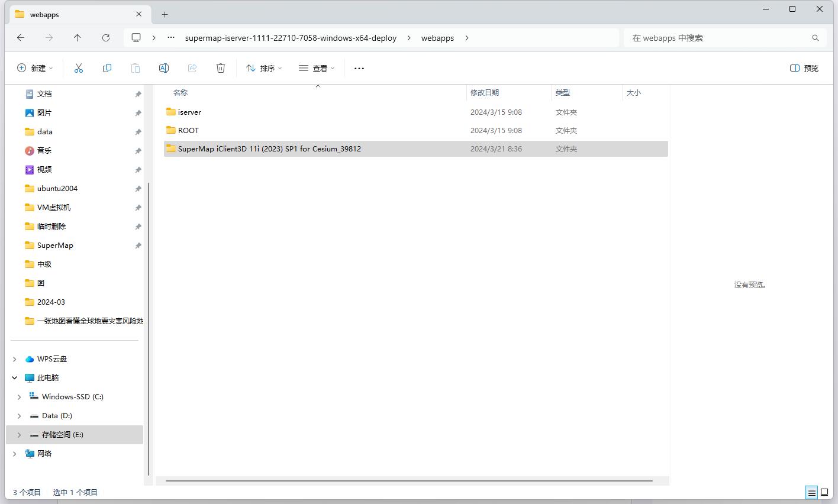Click the Paste clipboard icon
This screenshot has height=504, width=838.
coord(136,68)
